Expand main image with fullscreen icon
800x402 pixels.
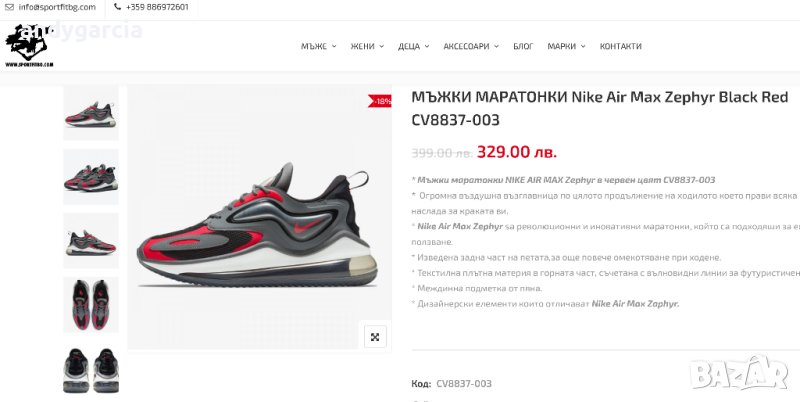pyautogui.click(x=375, y=337)
